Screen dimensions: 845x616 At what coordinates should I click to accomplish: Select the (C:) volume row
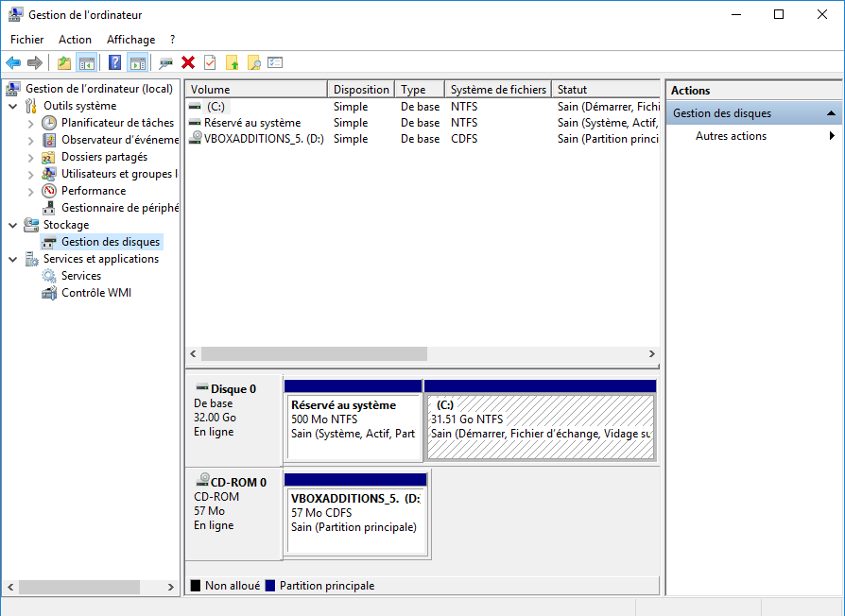point(423,107)
